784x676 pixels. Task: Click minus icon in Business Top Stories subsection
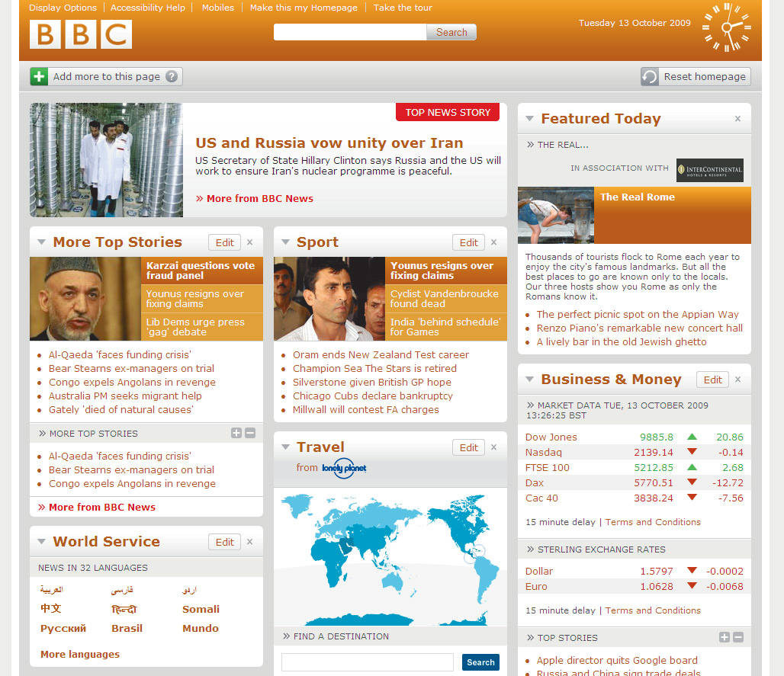pyautogui.click(x=737, y=637)
